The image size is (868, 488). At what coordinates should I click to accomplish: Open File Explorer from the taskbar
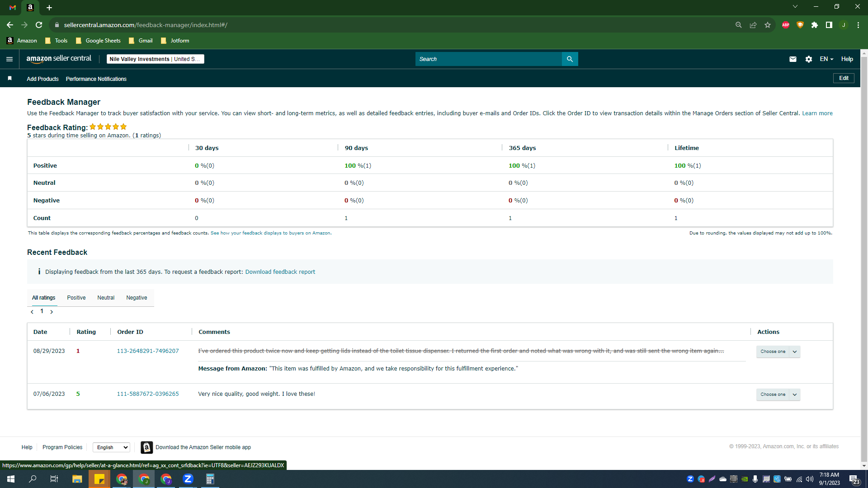tap(77, 479)
